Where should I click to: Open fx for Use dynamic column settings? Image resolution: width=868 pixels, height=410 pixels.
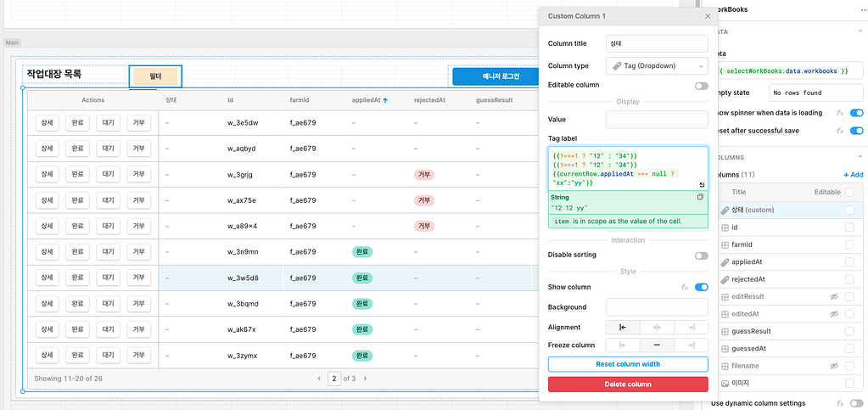[x=840, y=403]
